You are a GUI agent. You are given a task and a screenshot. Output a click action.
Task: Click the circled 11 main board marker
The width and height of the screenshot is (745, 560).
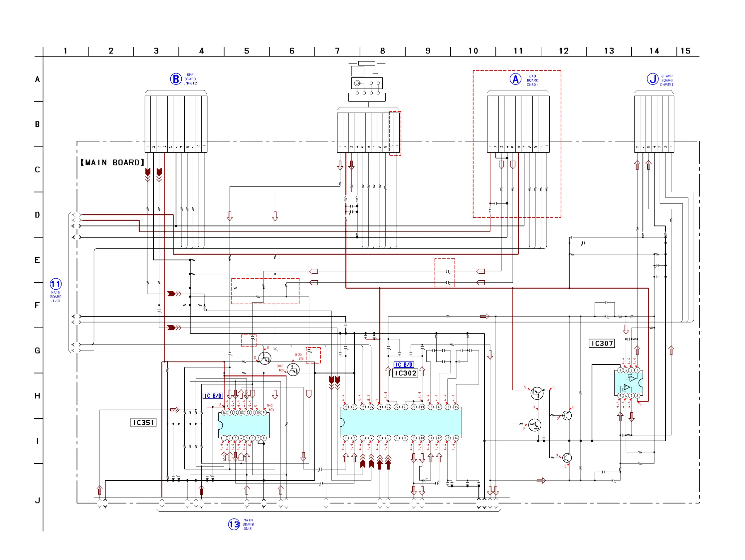pyautogui.click(x=56, y=284)
